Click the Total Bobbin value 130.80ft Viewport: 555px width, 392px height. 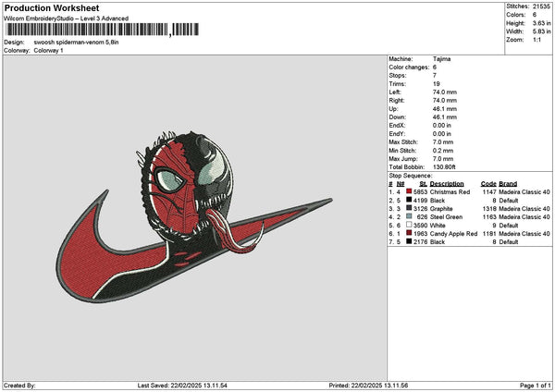pos(445,165)
